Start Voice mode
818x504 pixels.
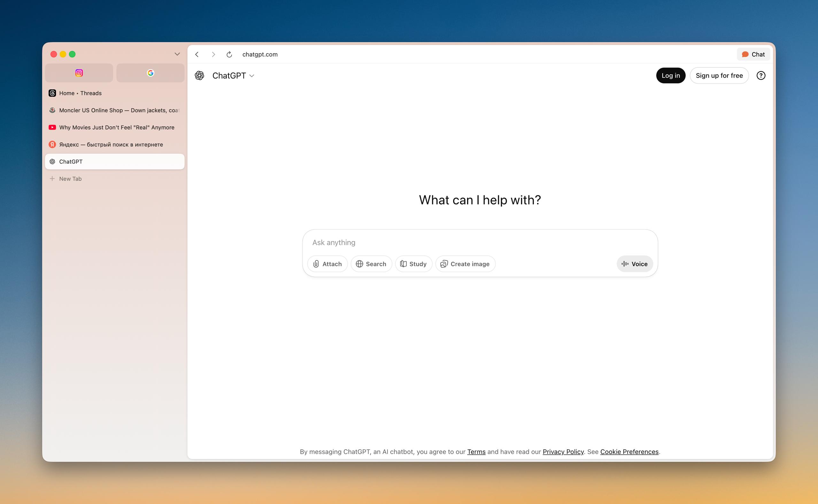click(634, 264)
